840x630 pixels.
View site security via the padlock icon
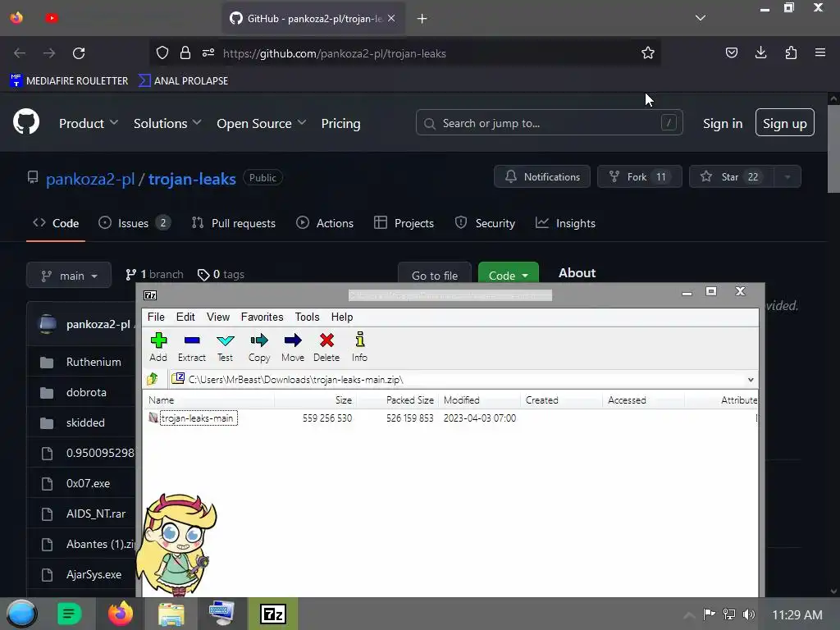pos(185,53)
